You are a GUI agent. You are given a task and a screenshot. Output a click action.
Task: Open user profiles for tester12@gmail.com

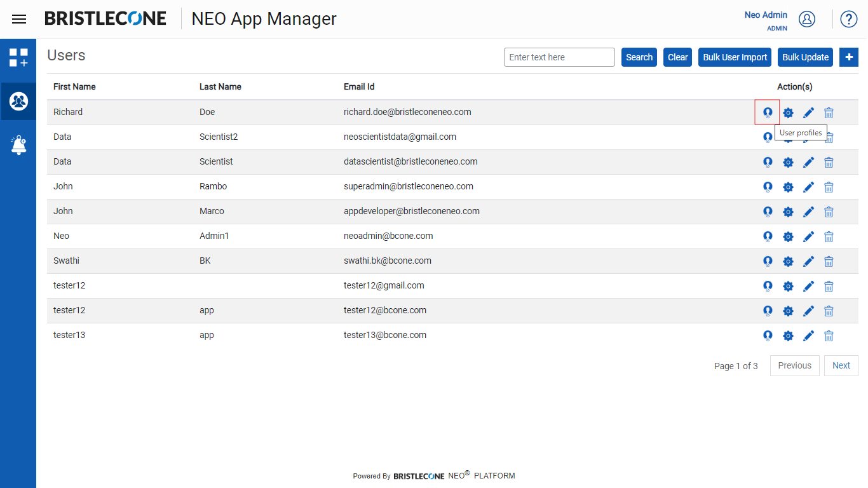[768, 286]
